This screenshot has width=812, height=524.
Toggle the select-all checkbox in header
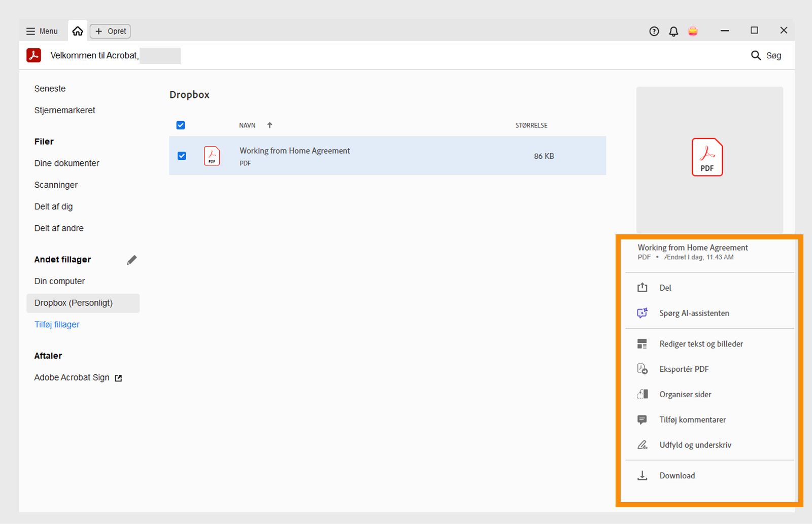point(181,125)
